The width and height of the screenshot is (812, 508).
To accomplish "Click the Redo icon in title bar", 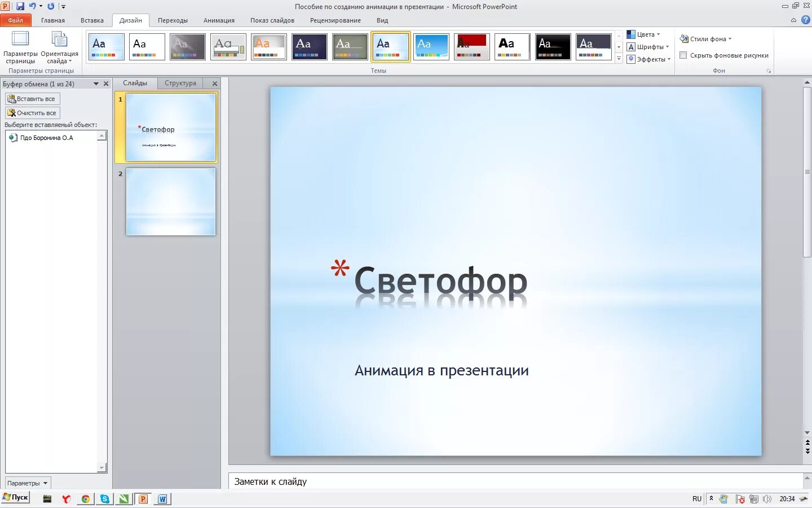I will tap(51, 6).
